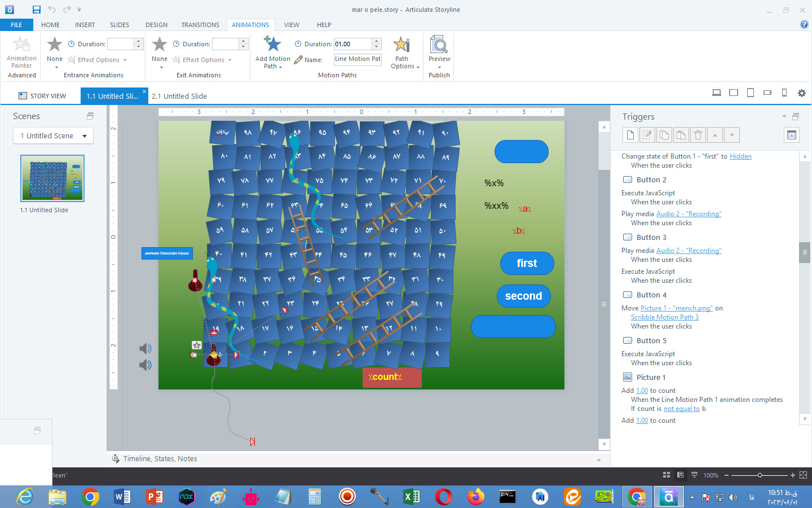Click the Scribble Motion Path 3 link

[x=664, y=317]
